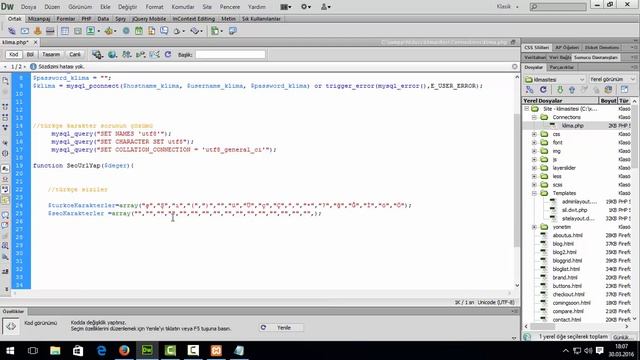The width and height of the screenshot is (640, 360).
Task: Click the Başlık title input field
Action: tap(230, 54)
